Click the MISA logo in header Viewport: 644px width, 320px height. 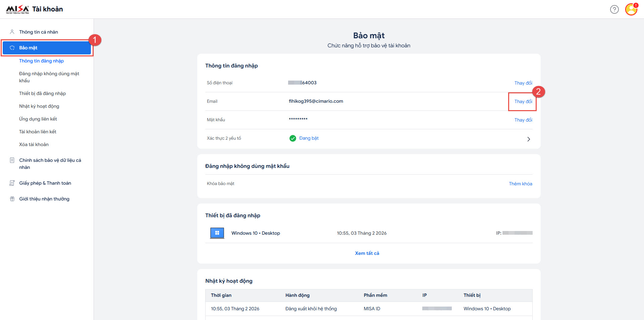pyautogui.click(x=17, y=9)
